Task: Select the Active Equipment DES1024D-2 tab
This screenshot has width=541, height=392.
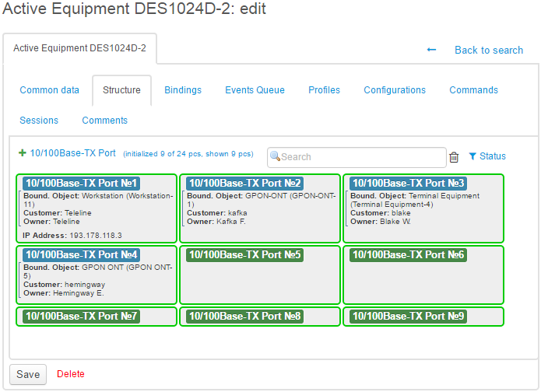Action: click(x=79, y=48)
